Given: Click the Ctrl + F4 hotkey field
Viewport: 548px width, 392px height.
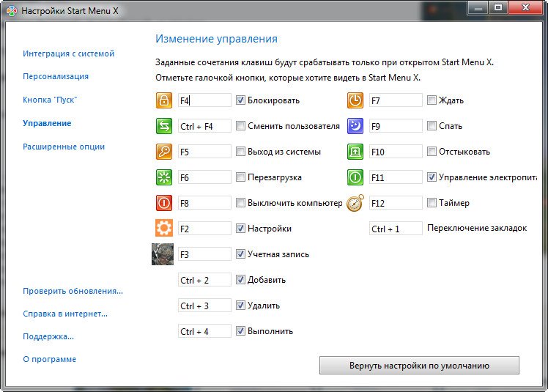Looking at the screenshot, I should (x=204, y=126).
